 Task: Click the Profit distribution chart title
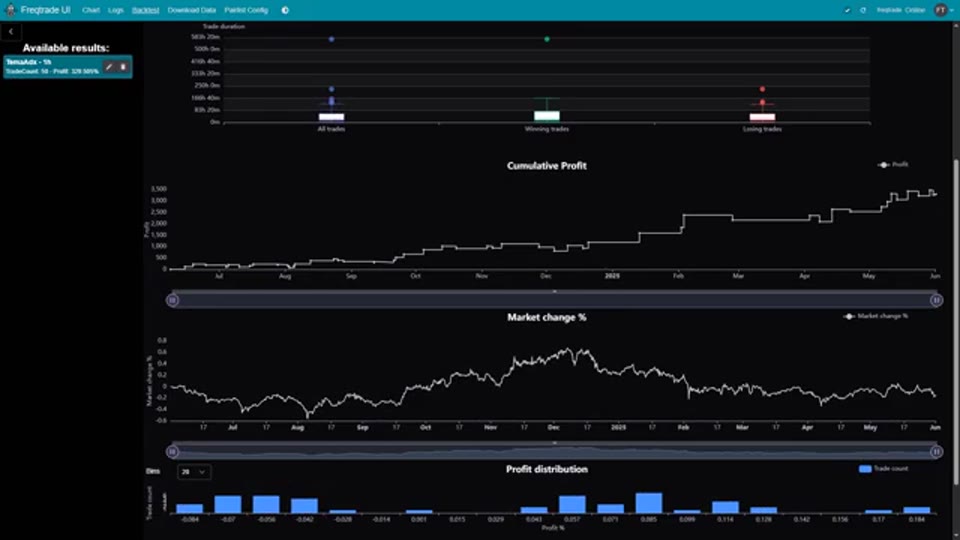click(547, 470)
